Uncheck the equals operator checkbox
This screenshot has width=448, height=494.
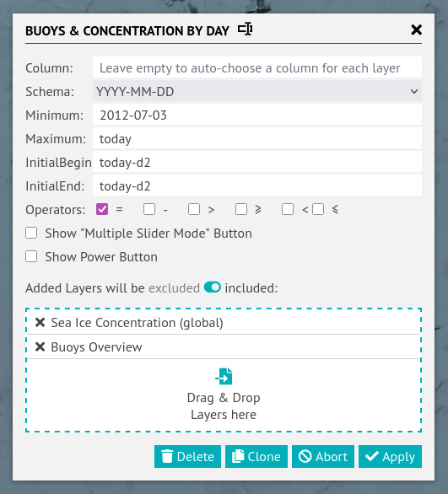point(102,209)
